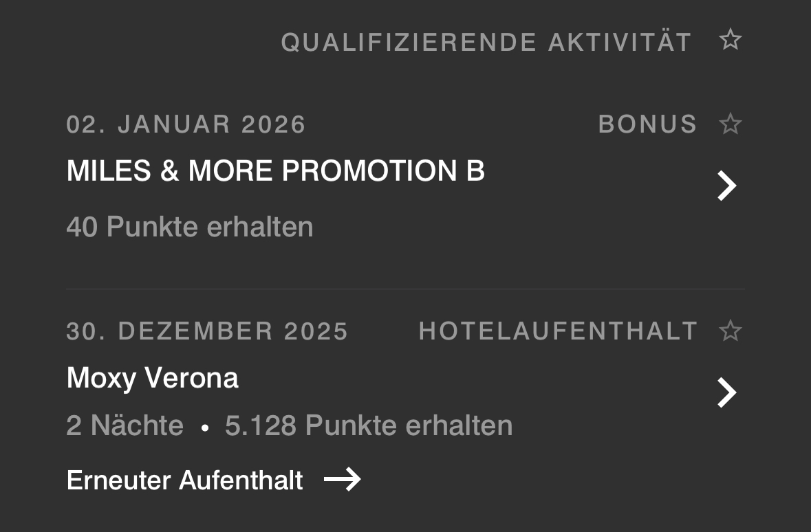Viewport: 811px width, 532px height.
Task: Click the 40 Punkte erhalten text
Action: [189, 227]
